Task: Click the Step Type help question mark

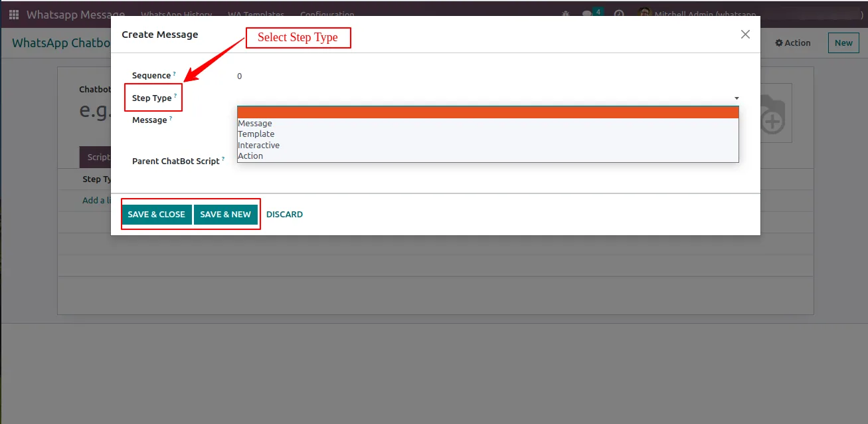Action: (175, 96)
